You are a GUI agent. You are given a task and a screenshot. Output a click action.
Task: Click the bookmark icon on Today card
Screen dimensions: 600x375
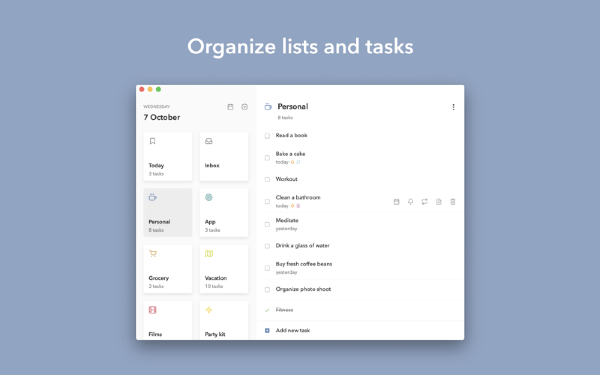click(152, 141)
